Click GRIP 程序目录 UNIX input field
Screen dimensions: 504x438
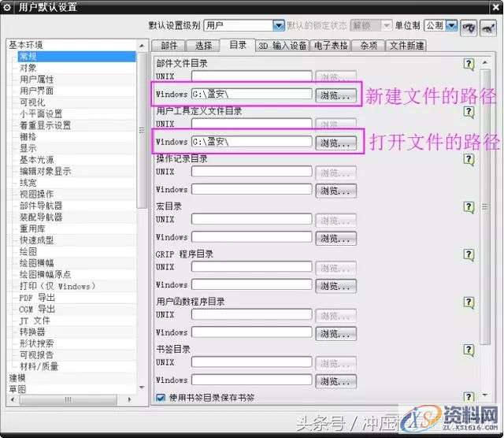click(x=252, y=266)
